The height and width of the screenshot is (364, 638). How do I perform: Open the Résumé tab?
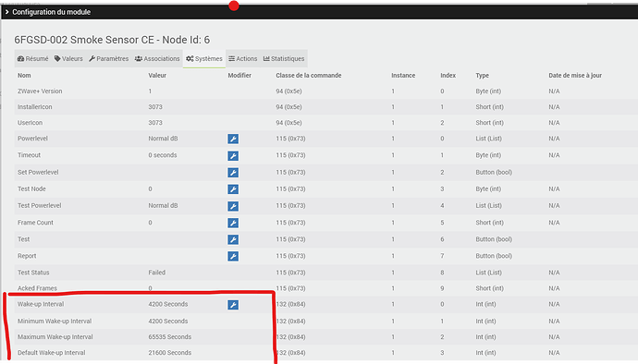(x=32, y=58)
